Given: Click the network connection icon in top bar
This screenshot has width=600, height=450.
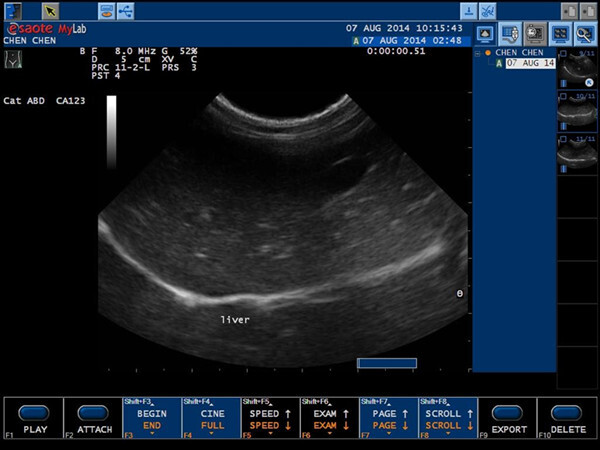Looking at the screenshot, I should 125,11.
